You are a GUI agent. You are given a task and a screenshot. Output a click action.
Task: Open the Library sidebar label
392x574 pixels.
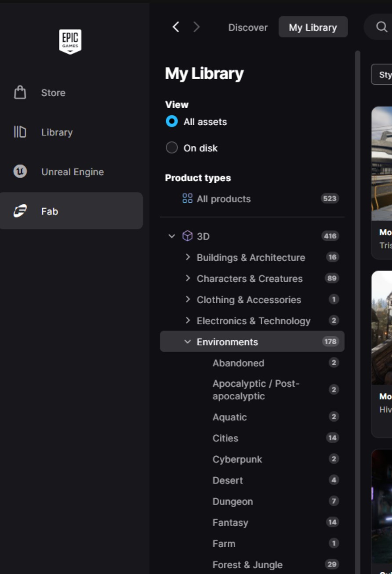pos(57,132)
